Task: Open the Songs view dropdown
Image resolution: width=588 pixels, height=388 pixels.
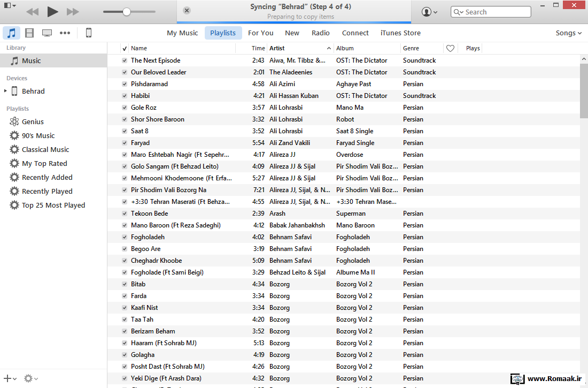Action: click(569, 33)
